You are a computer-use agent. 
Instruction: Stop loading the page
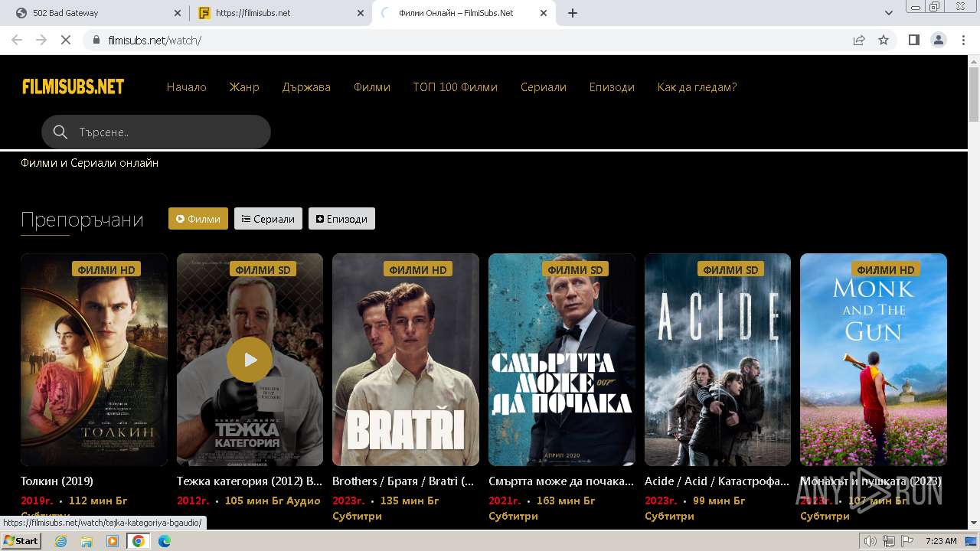pyautogui.click(x=66, y=40)
